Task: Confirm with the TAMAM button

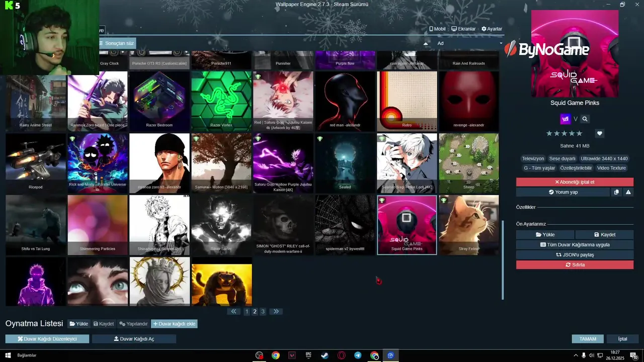Action: pos(588,339)
